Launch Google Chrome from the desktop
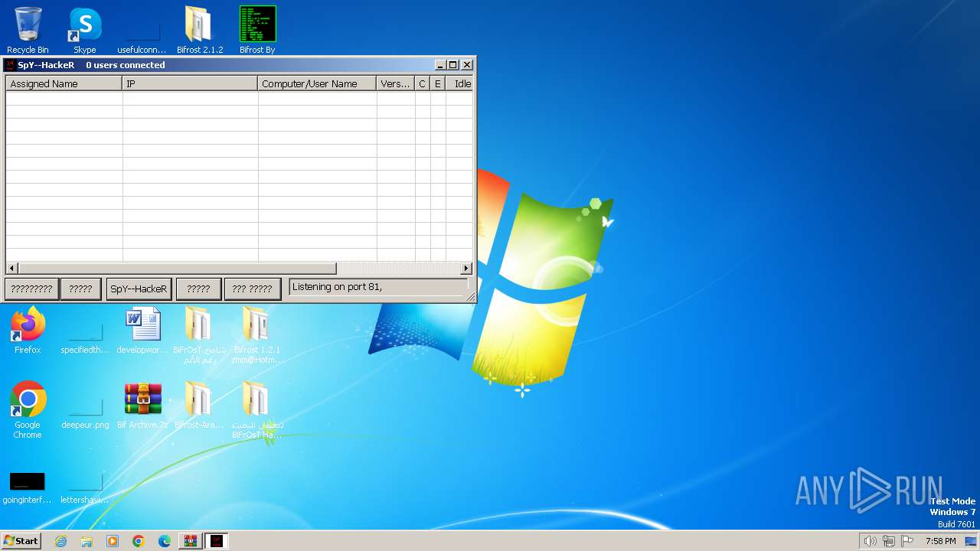 (28, 410)
